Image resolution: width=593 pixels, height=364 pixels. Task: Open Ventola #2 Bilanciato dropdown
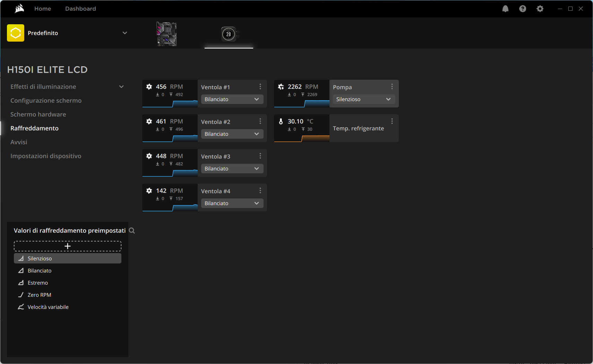(232, 134)
